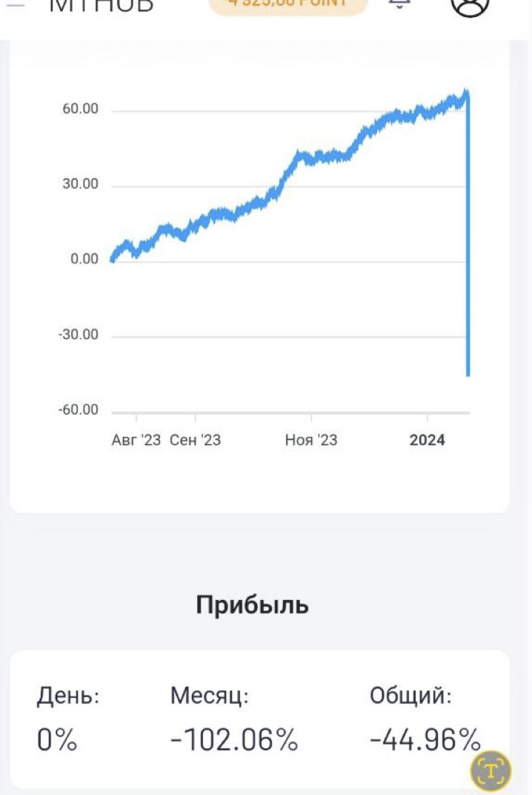
Task: Select the Ноя '23 date marker
Action: [x=310, y=441]
